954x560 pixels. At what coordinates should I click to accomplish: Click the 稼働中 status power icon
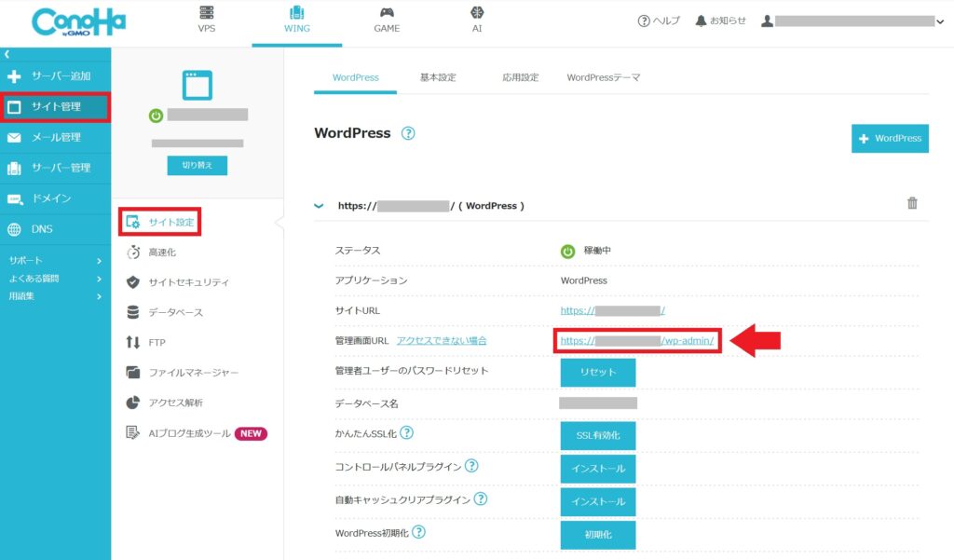(567, 252)
